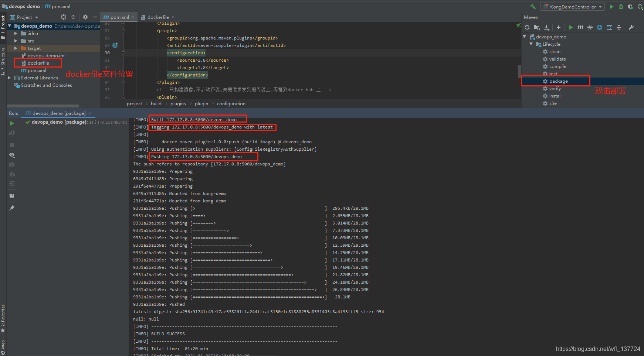Image resolution: width=644 pixels, height=356 pixels.
Task: Locate the opened file in the Project tree
Action: 64,17
